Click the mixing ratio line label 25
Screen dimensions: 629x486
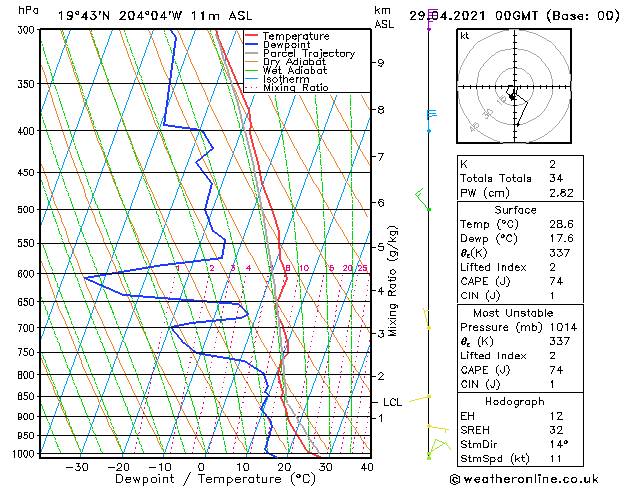click(x=362, y=268)
